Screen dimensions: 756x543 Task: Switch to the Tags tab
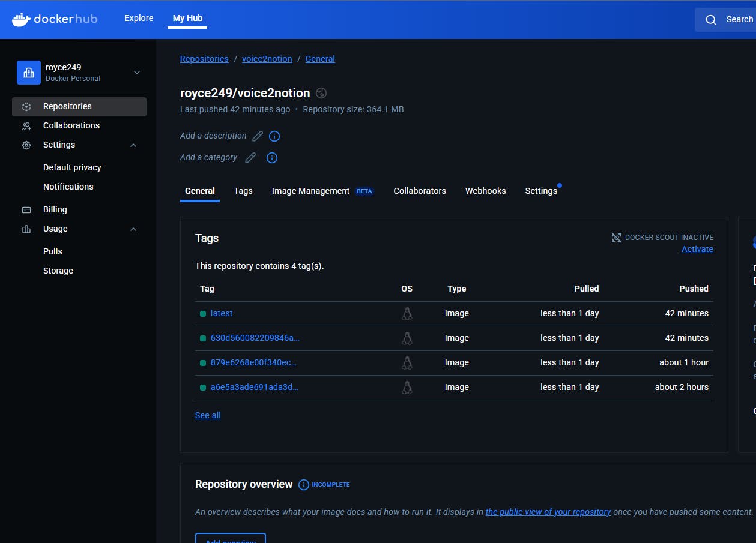(243, 191)
